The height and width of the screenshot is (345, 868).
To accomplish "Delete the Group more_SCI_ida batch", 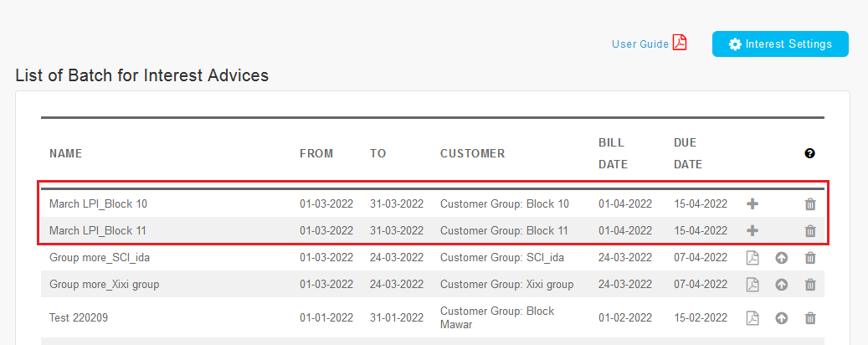I will (x=809, y=258).
